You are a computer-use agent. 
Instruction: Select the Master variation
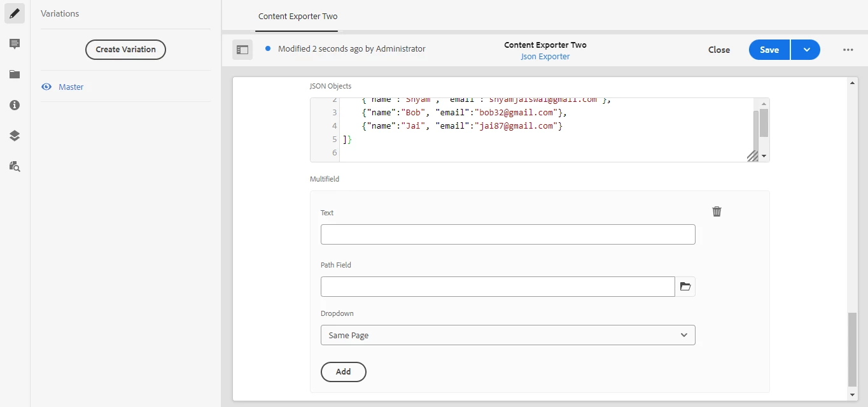tap(71, 87)
